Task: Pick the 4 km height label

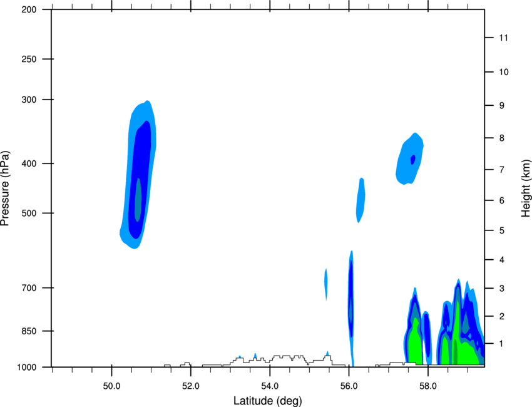Action: tap(501, 260)
